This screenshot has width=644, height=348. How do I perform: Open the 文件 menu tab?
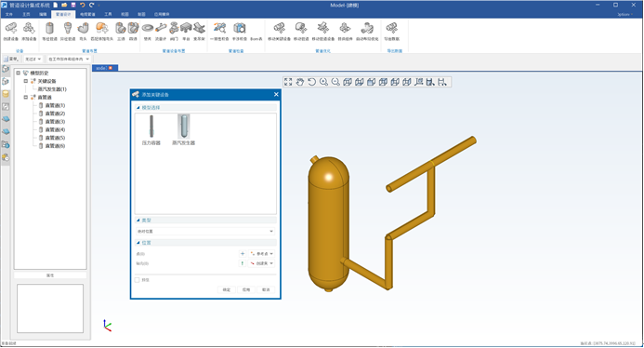(x=9, y=14)
